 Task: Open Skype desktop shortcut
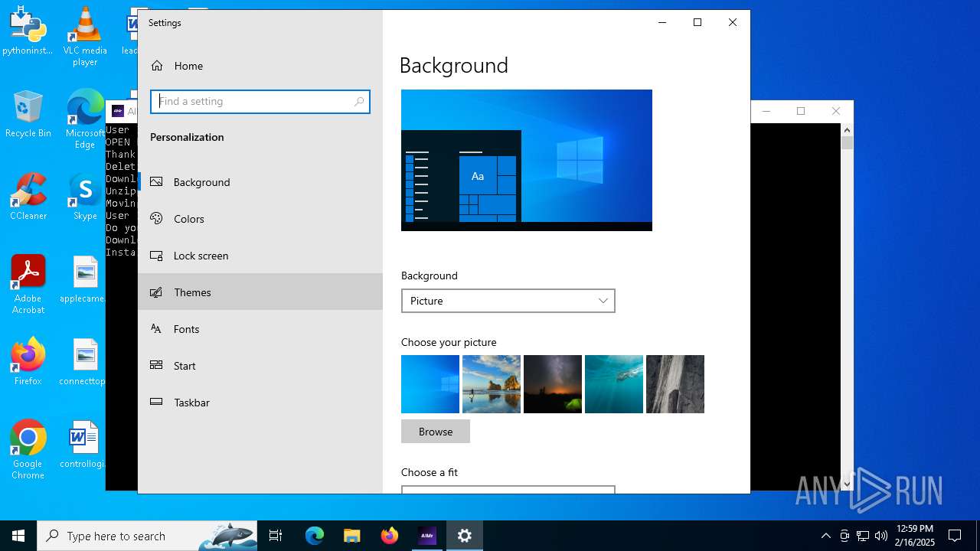click(85, 197)
